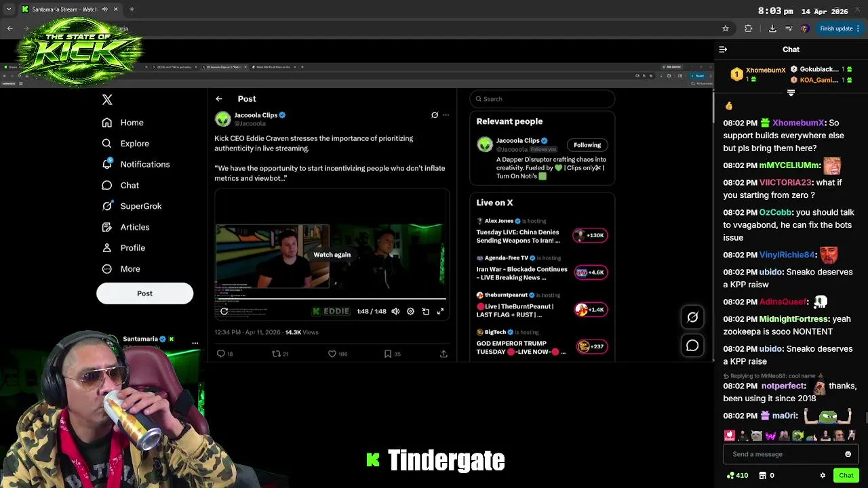Screen dimensions: 868x488
Task: Bookmark the post with bookmark icon
Action: point(388,354)
